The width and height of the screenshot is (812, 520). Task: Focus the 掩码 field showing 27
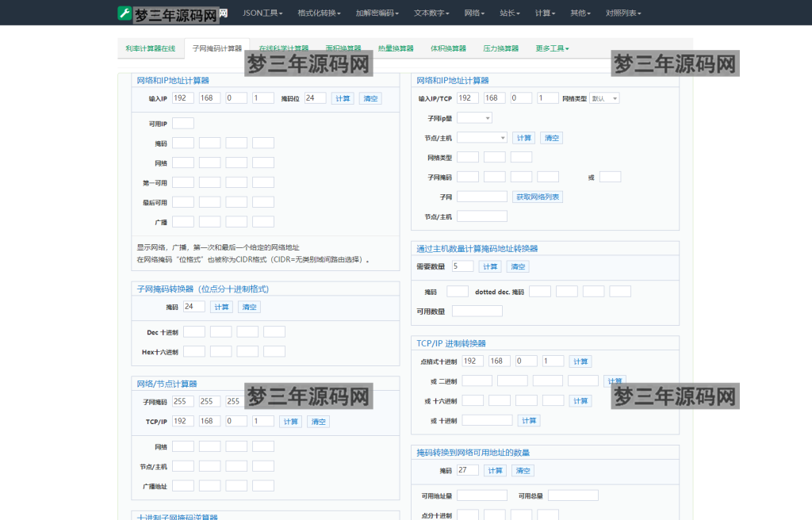click(468, 470)
